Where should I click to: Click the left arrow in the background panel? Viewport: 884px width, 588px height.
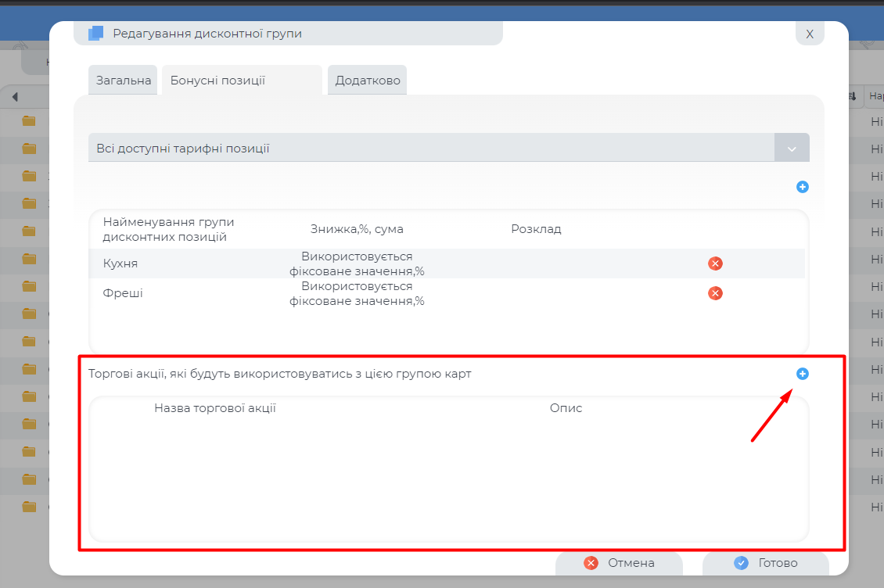[x=15, y=97]
